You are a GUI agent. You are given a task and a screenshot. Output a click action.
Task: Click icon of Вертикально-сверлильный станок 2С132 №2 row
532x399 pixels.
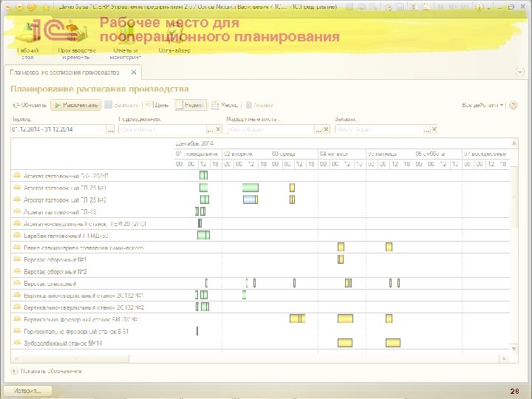tap(17, 307)
